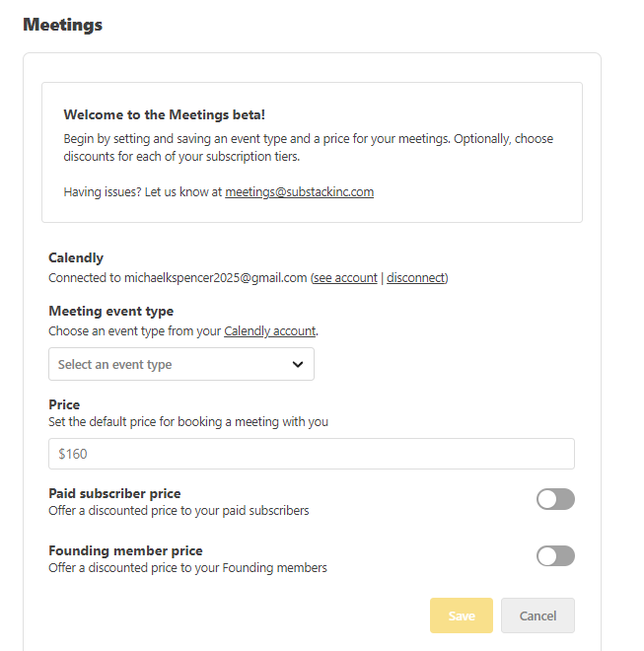Focus the default price input field

(312, 454)
